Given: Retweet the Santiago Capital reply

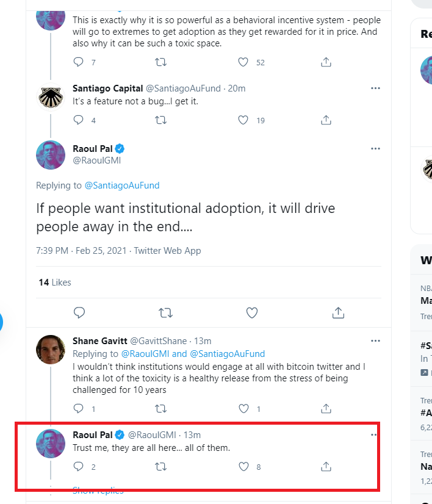Looking at the screenshot, I should pos(161,120).
